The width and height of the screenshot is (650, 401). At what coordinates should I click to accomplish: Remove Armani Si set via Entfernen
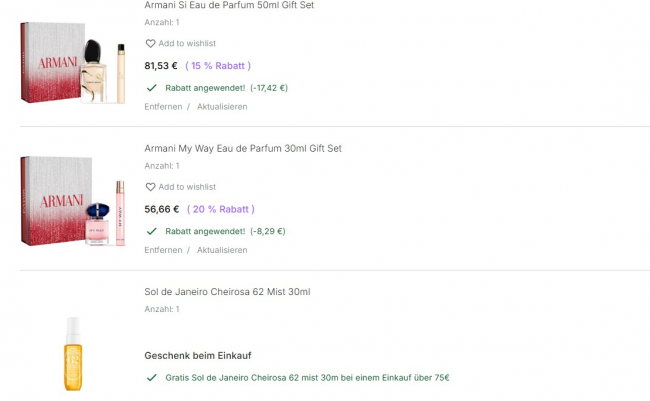click(163, 107)
